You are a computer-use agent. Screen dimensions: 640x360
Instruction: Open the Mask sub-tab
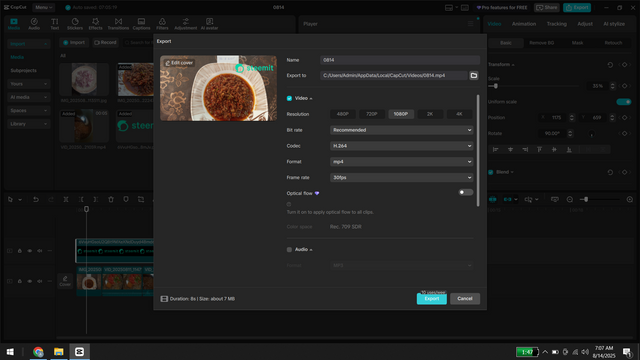[577, 43]
